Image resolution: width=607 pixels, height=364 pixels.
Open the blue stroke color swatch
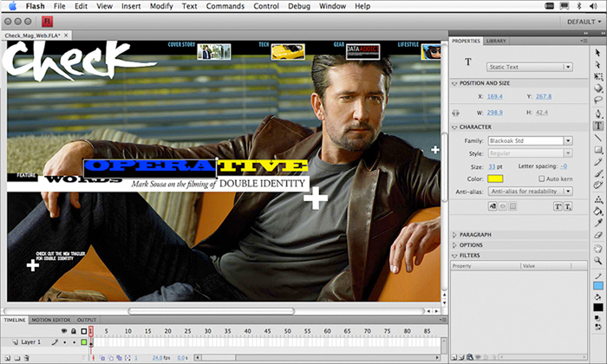tap(598, 286)
